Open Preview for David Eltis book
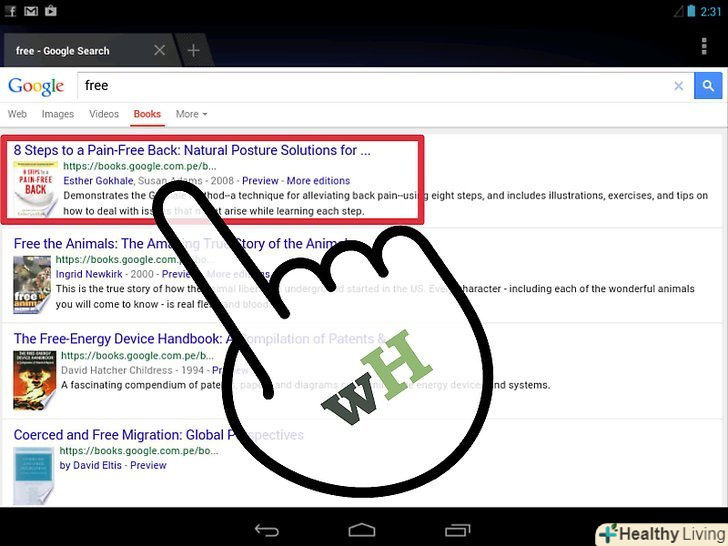The image size is (728, 546). tap(148, 465)
